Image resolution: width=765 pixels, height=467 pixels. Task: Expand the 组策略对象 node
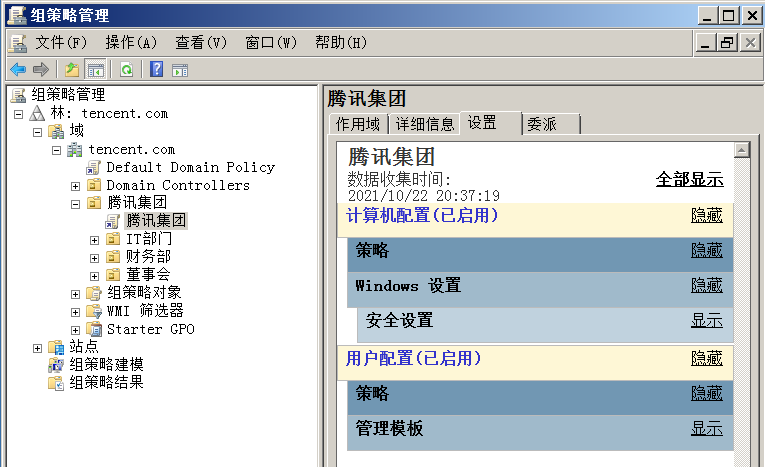click(75, 294)
